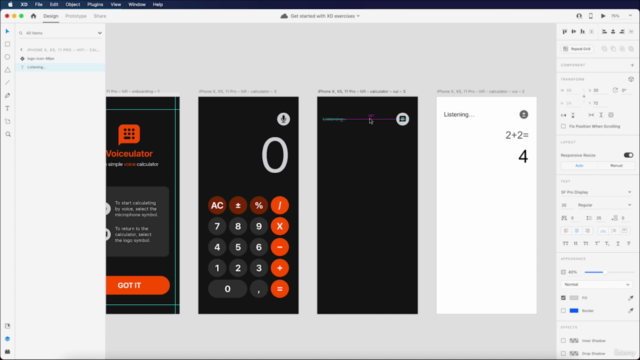Open the All Items layers filter dropdown
The height and width of the screenshot is (360, 640).
pos(99,33)
